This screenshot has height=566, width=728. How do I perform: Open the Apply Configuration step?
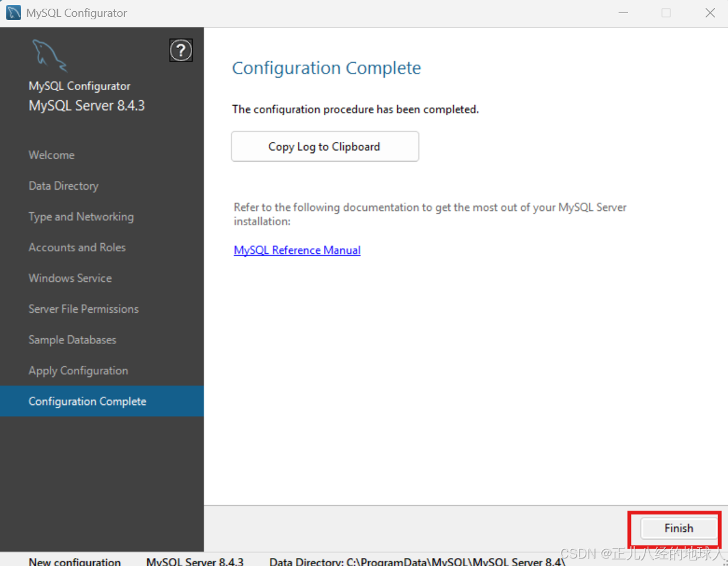pos(78,371)
